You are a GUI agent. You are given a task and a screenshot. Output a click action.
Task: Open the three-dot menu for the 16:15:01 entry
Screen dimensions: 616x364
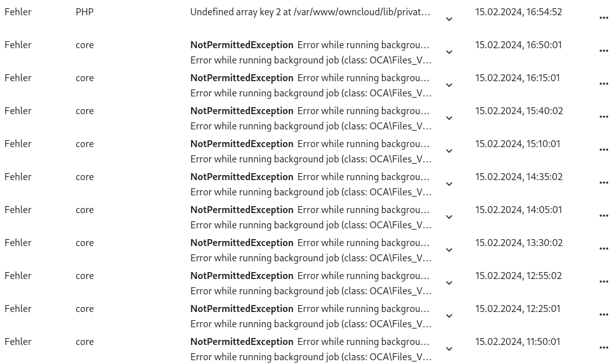(604, 84)
